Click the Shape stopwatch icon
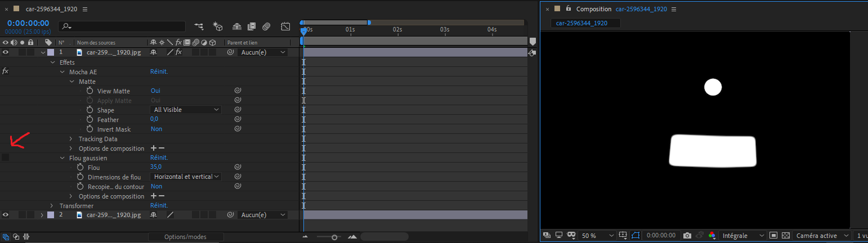The height and width of the screenshot is (243, 868). coord(90,110)
